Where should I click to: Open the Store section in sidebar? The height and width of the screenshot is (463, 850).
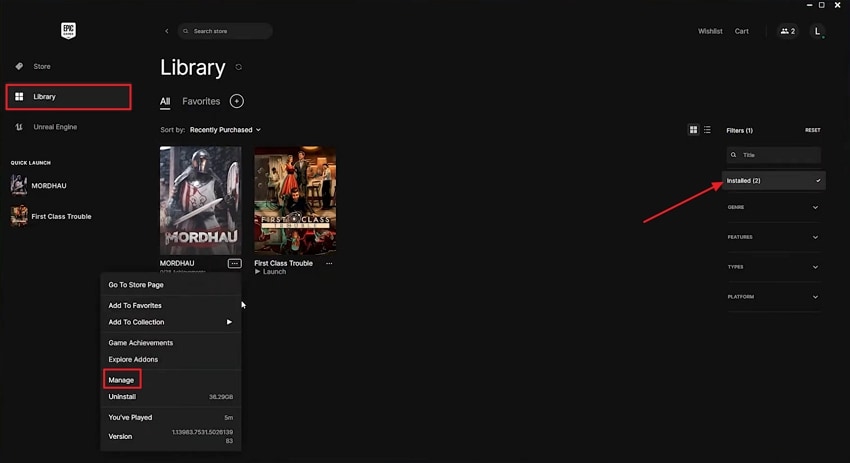42,66
